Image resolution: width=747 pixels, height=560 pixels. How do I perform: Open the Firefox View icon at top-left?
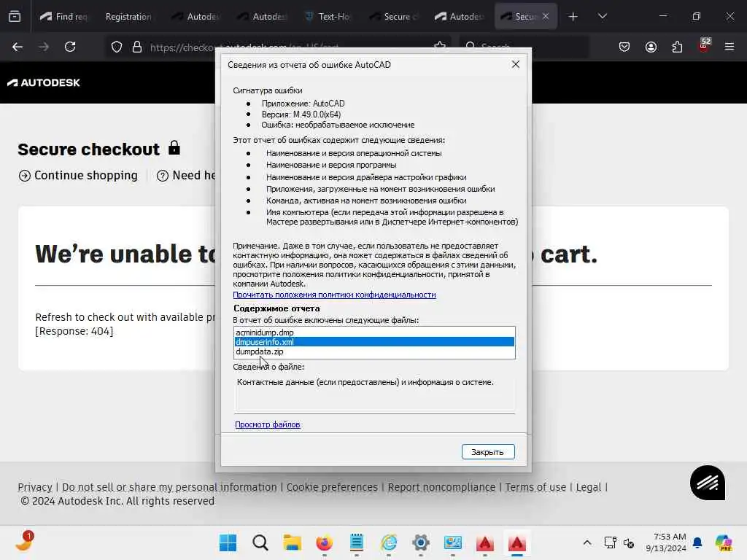(x=15, y=16)
